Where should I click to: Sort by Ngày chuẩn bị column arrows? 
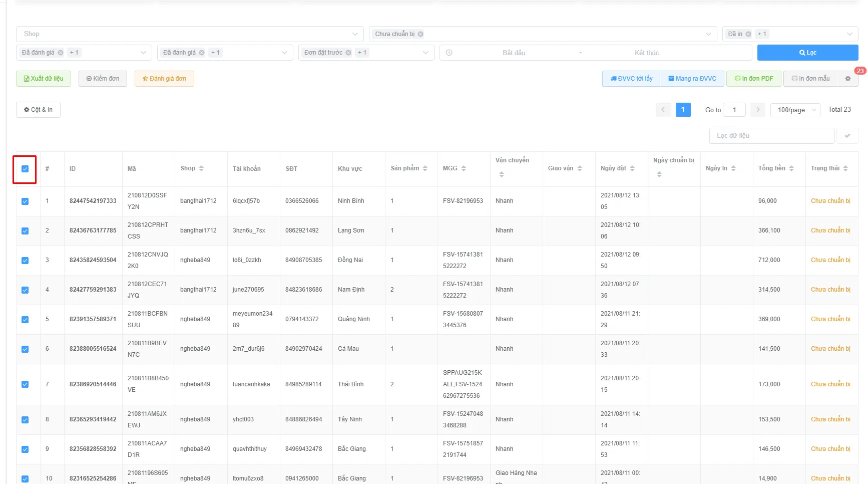(659, 174)
